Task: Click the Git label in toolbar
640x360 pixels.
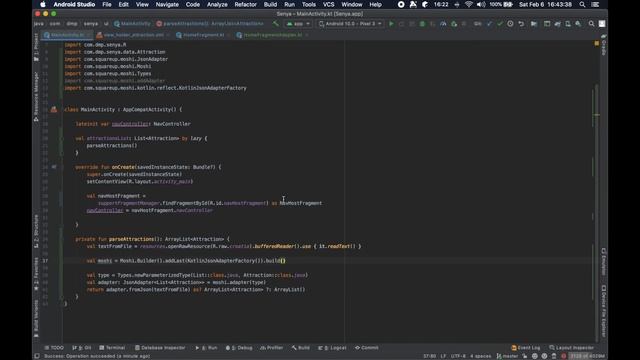Action: 477,24
